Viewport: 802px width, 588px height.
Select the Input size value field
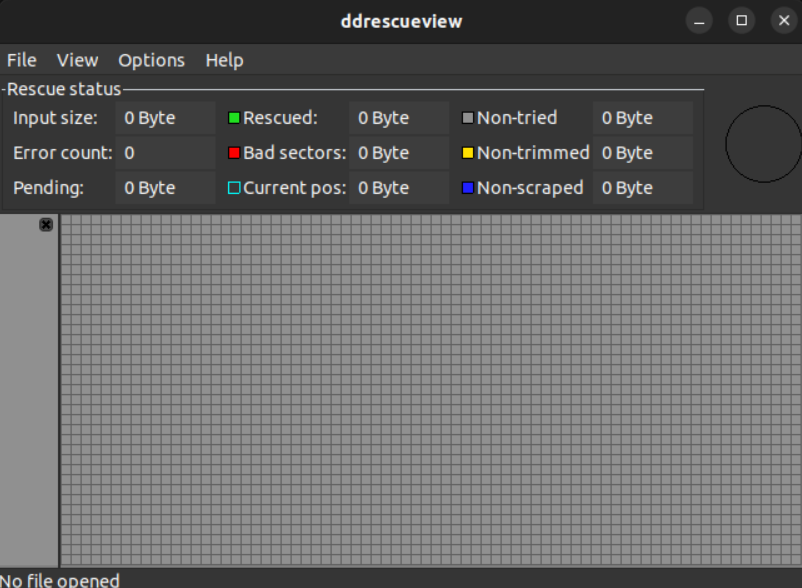tap(165, 118)
